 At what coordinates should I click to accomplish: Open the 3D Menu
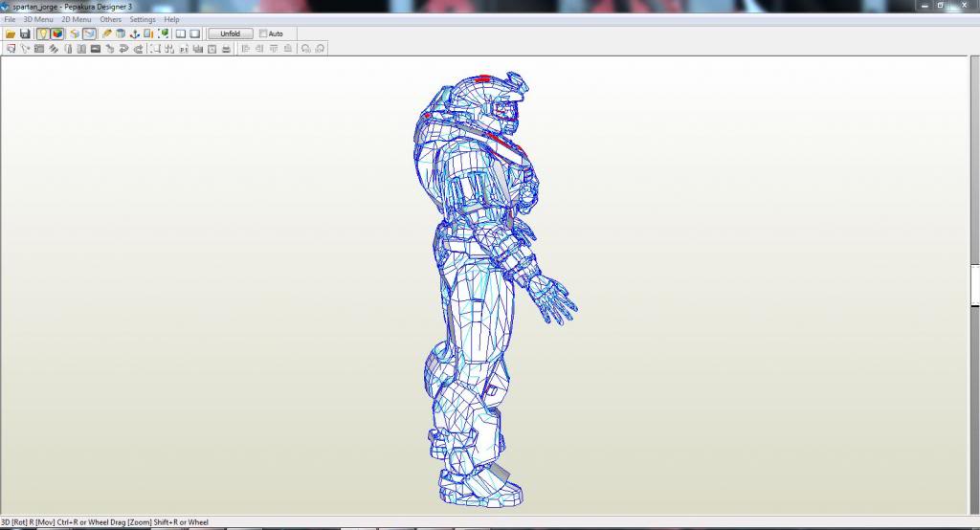tap(38, 19)
